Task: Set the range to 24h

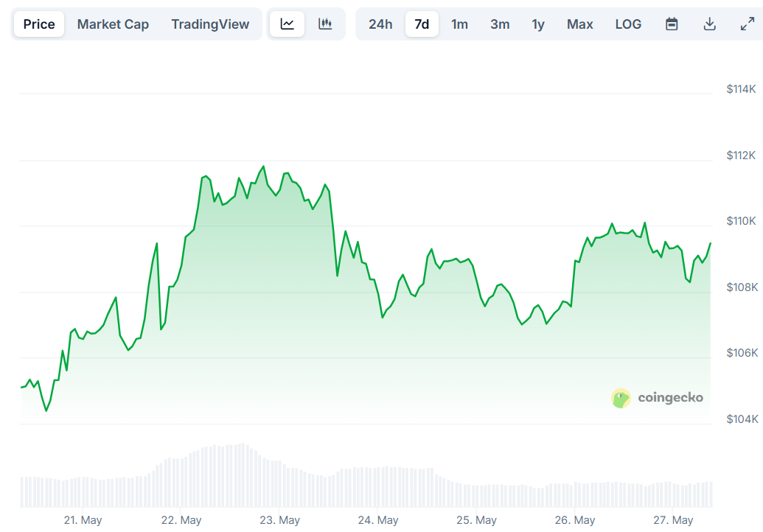Action: [380, 24]
